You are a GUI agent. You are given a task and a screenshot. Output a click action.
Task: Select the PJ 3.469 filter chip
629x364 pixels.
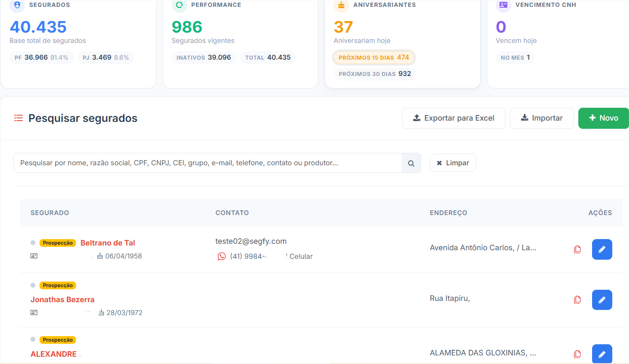pyautogui.click(x=106, y=58)
